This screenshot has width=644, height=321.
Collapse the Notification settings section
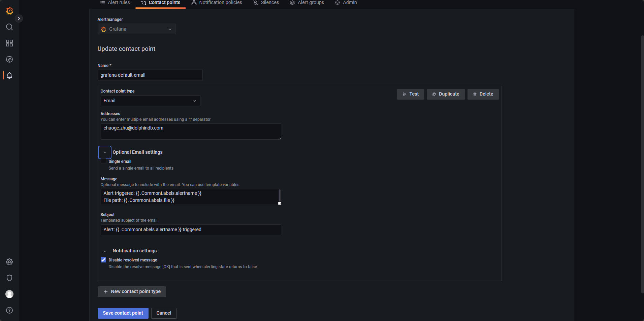(x=105, y=251)
